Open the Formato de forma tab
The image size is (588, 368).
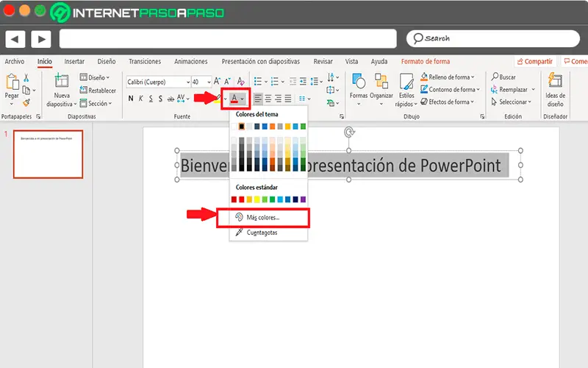tap(426, 61)
